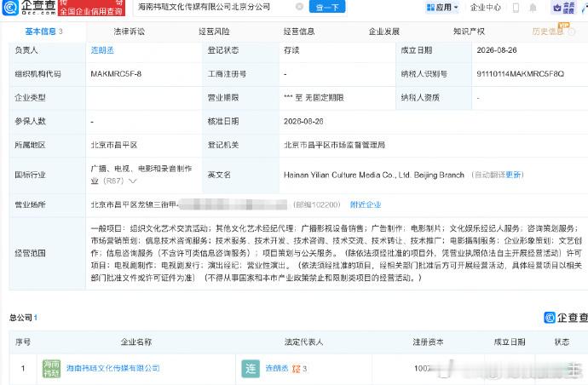This screenshot has height=385, width=588.
Task: Click the search input with company name
Action: [216, 7]
